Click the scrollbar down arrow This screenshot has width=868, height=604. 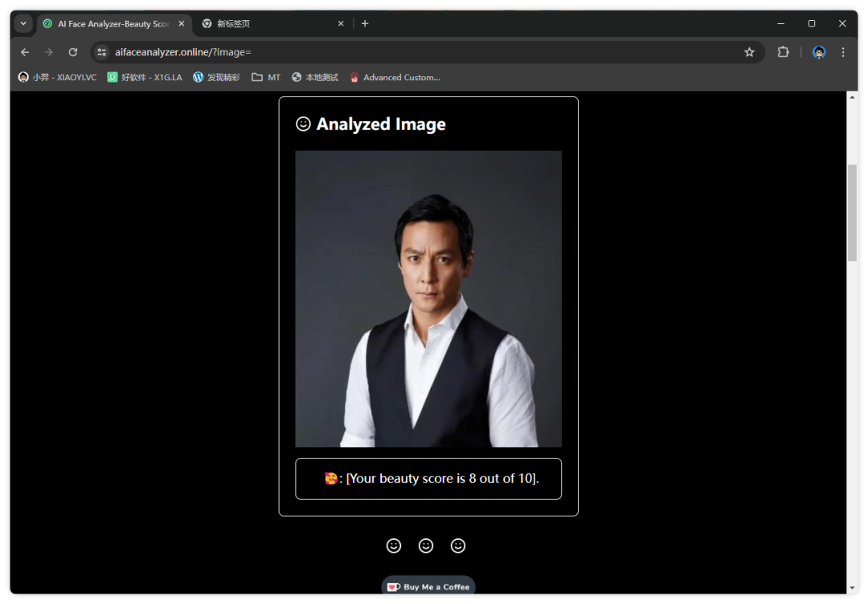pos(852,589)
